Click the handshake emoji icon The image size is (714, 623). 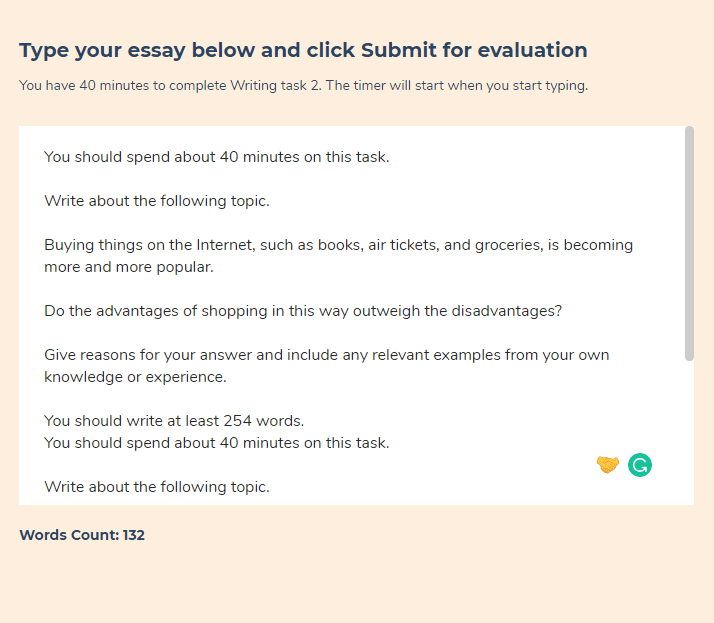pos(607,465)
